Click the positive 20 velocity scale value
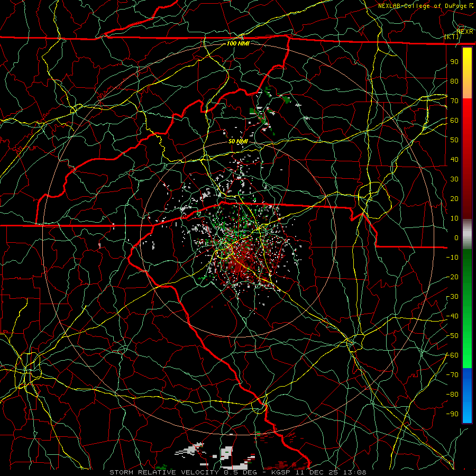476x476 pixels. click(x=454, y=198)
